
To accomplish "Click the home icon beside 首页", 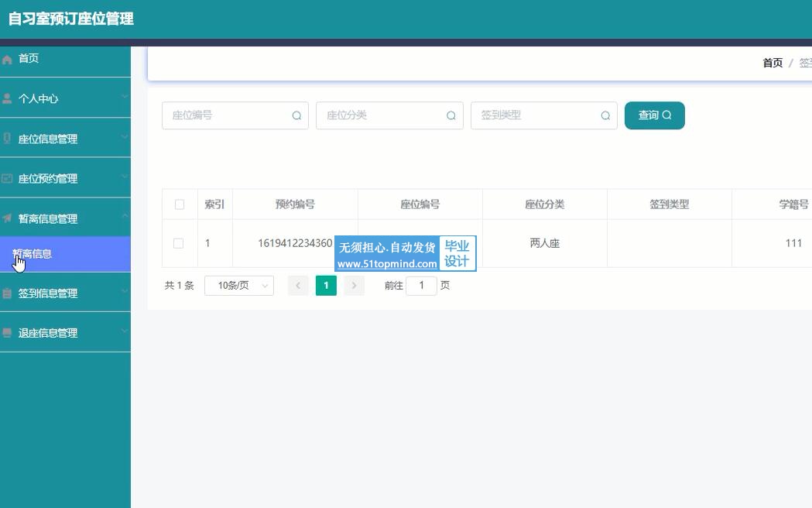I will [7, 60].
